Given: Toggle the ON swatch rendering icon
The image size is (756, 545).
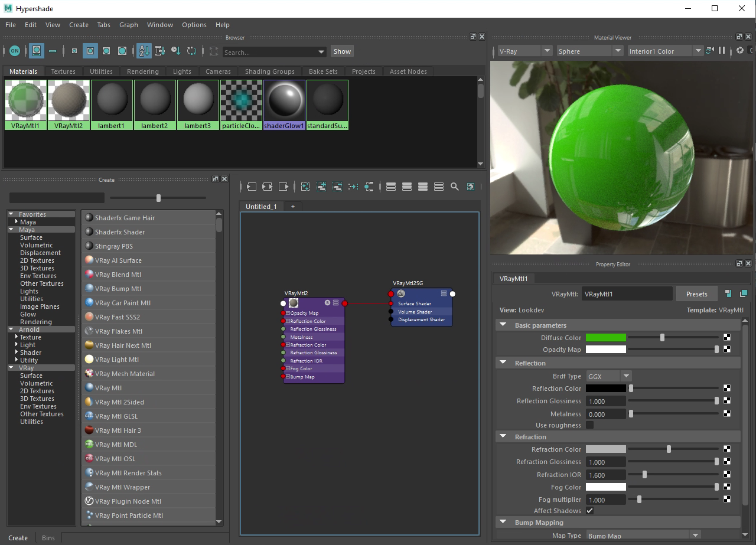Looking at the screenshot, I should 15,51.
